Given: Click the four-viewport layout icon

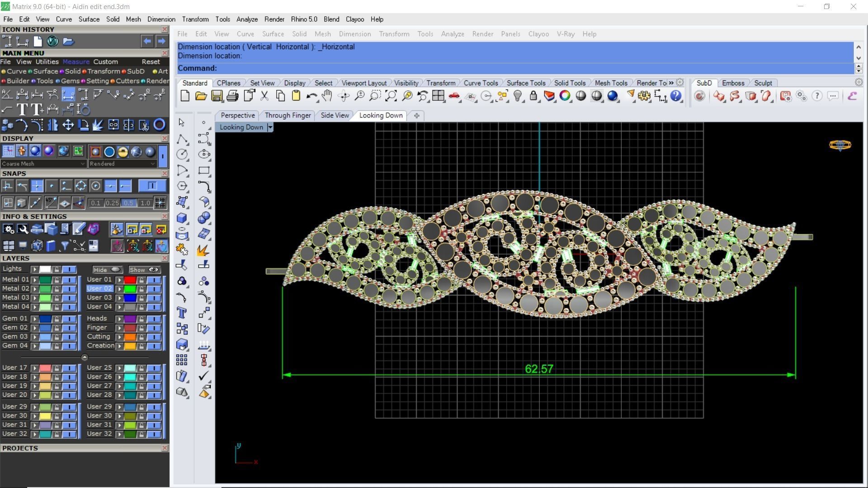Looking at the screenshot, I should [438, 96].
